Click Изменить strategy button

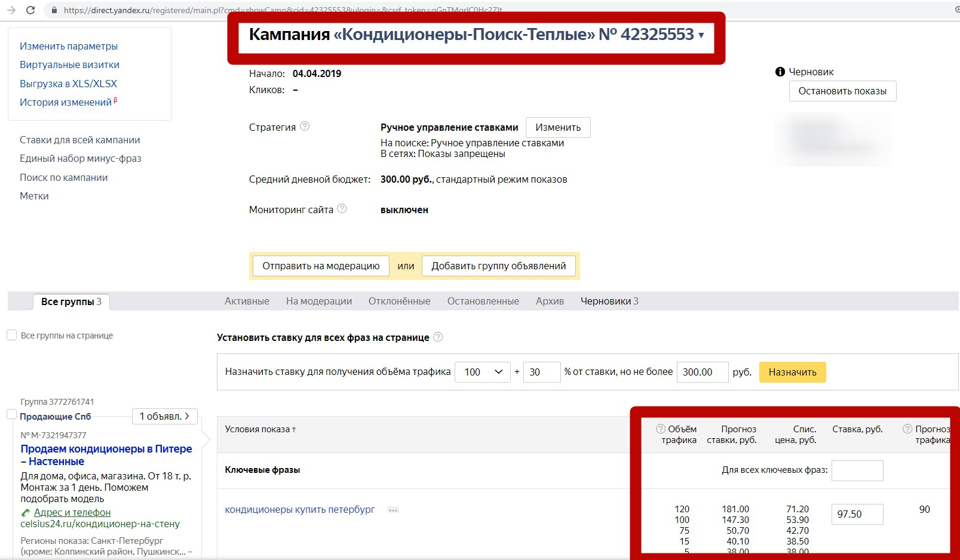click(558, 127)
